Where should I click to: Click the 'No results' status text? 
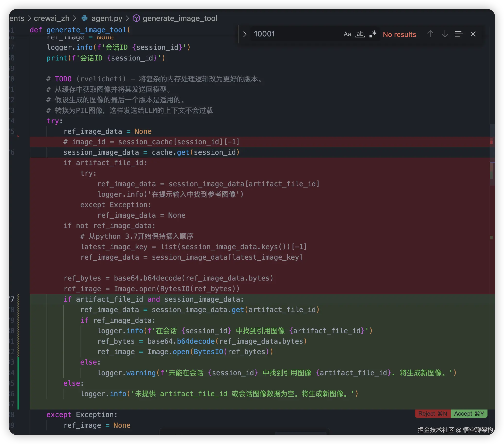tap(399, 34)
